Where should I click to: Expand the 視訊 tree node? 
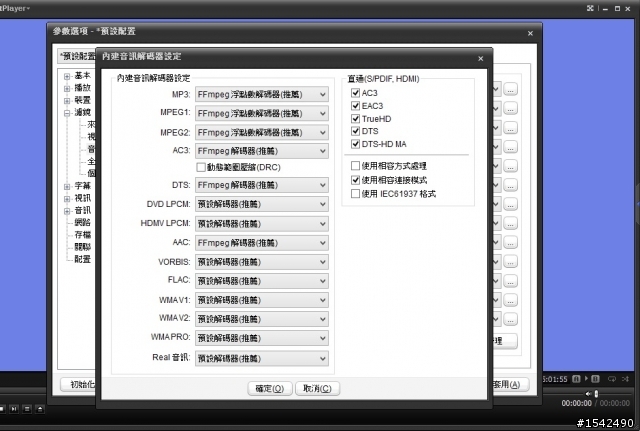[67, 199]
